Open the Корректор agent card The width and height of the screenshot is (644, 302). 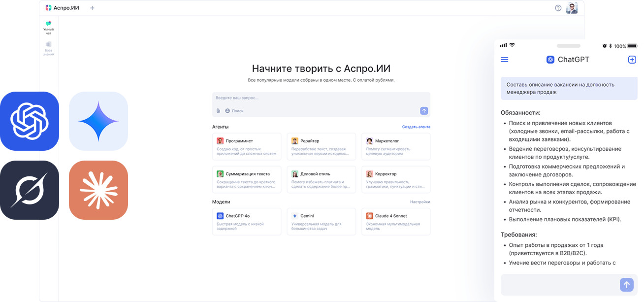(x=396, y=179)
